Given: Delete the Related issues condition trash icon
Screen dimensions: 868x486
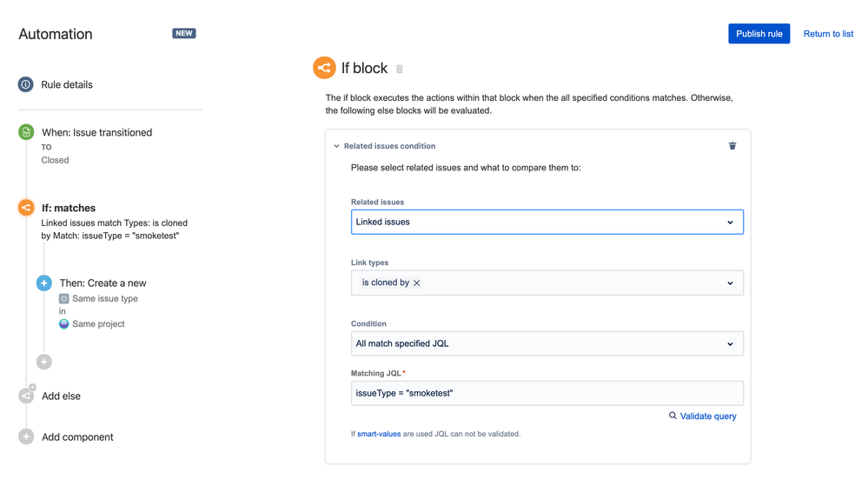Looking at the screenshot, I should (x=732, y=146).
